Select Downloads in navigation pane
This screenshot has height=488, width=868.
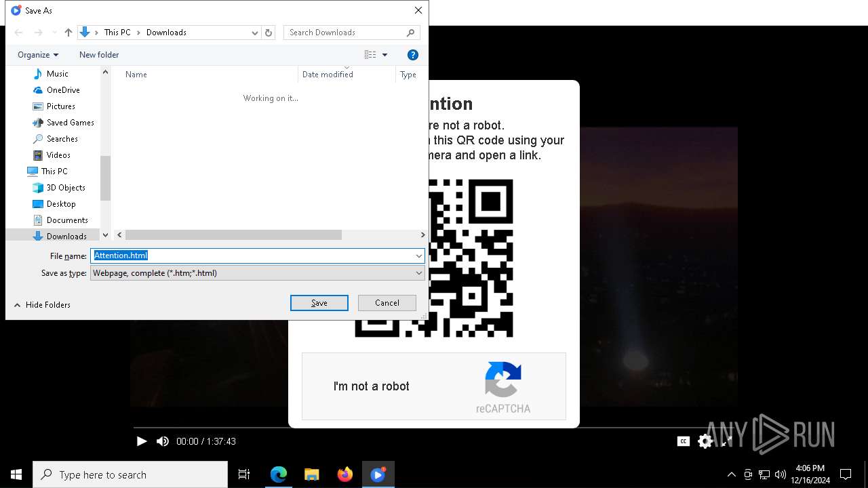click(x=60, y=236)
